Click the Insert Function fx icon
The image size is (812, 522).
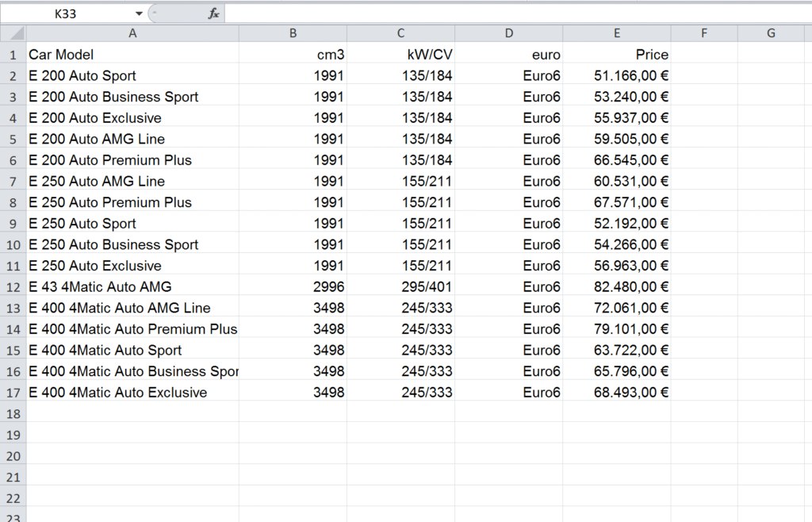[x=213, y=13]
